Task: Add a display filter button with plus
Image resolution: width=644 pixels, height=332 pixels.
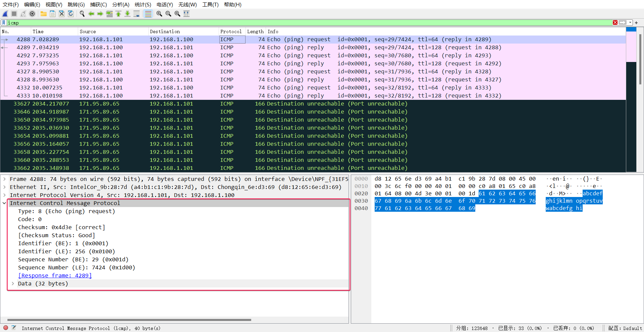Action: coord(636,22)
